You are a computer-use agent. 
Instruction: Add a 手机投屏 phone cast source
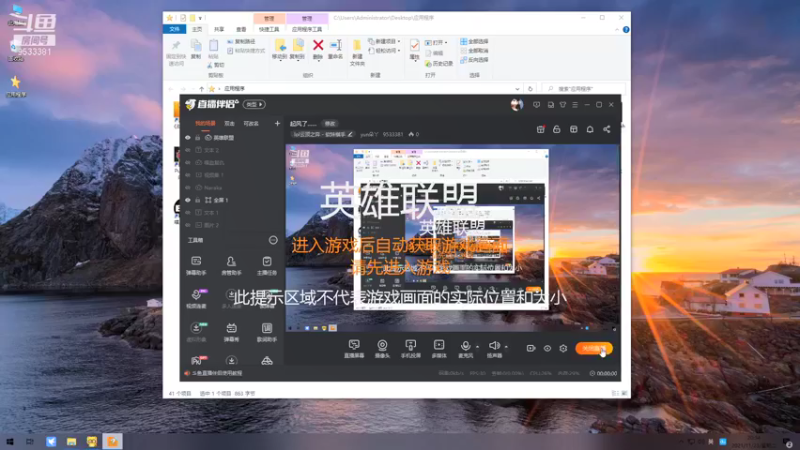410,349
